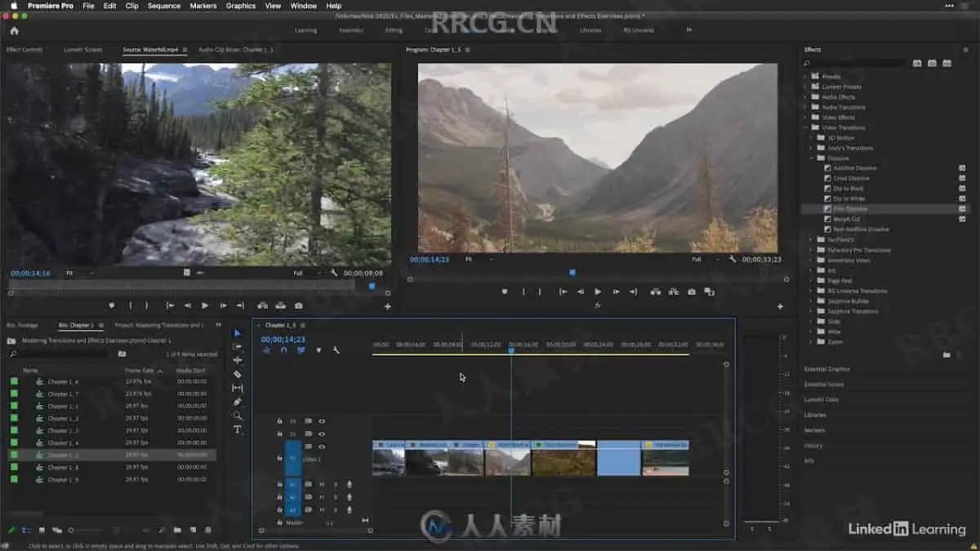This screenshot has height=551, width=980.
Task: Play the Program monitor sequence
Action: [598, 291]
